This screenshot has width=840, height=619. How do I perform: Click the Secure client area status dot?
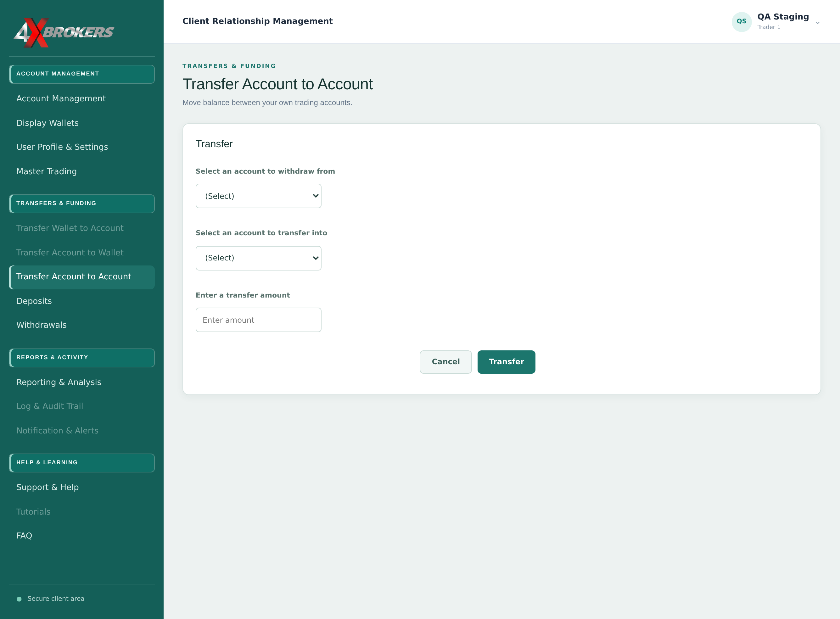point(19,599)
